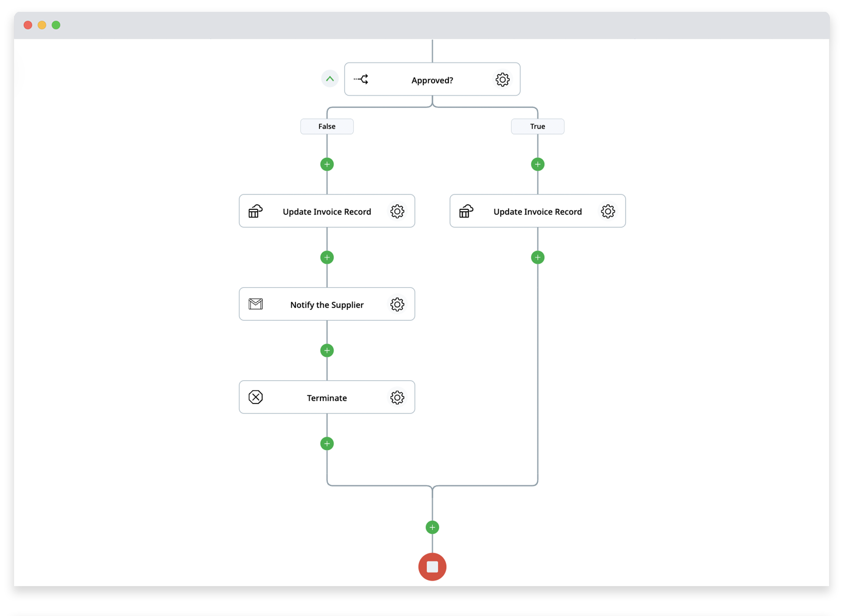Screen dimensions: 844x616
Task: Click the red stop end node
Action: click(x=432, y=567)
